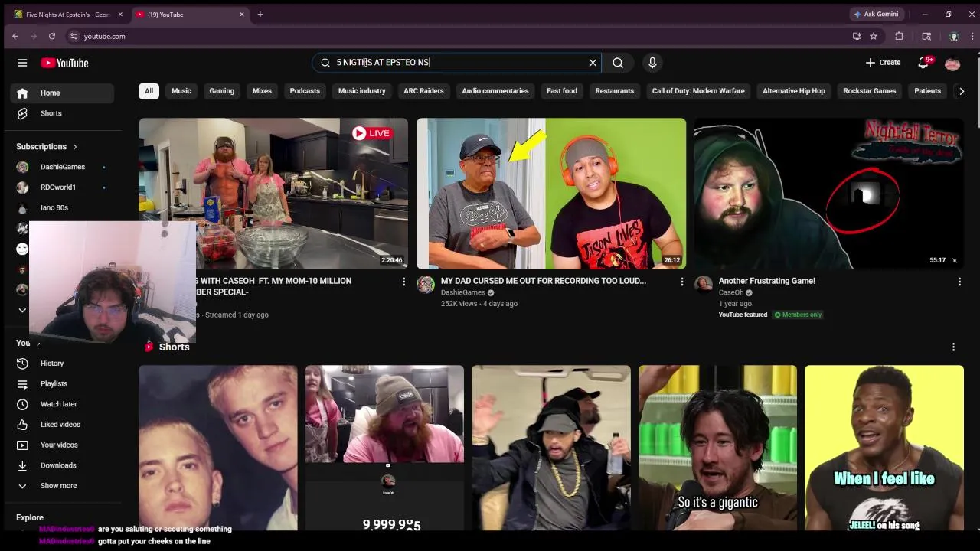Go back in browser

(15, 36)
